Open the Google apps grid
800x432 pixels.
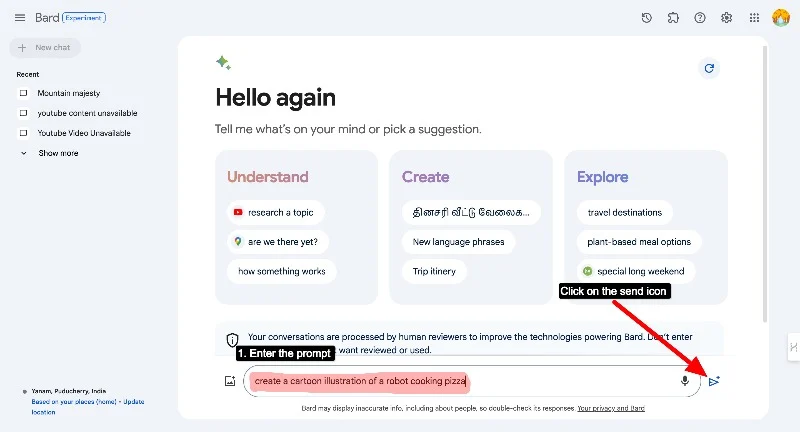[754, 18]
